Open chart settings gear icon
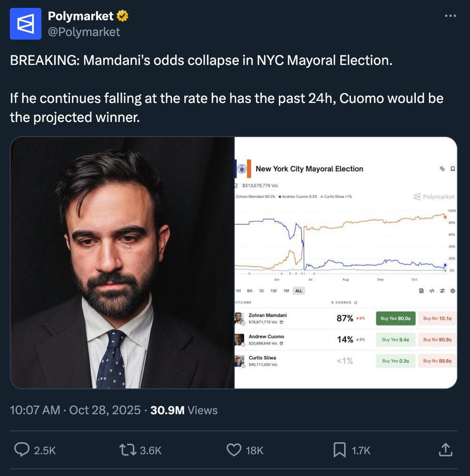This screenshot has width=470, height=476. 452,291
